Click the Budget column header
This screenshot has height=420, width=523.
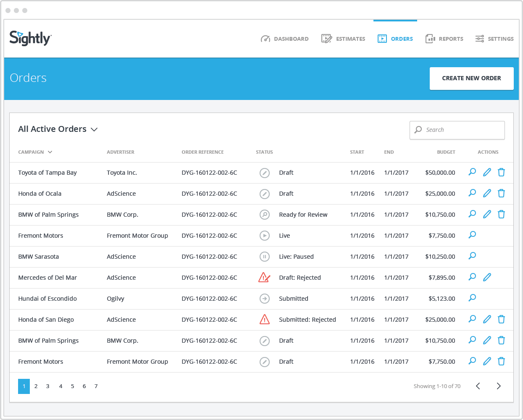click(x=446, y=152)
